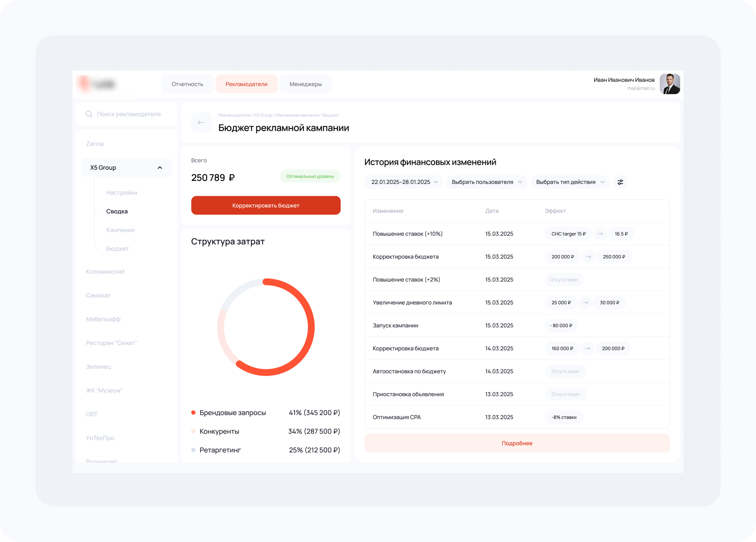Click the company logo in the header
Viewport: 756px width, 542px height.
(x=97, y=84)
